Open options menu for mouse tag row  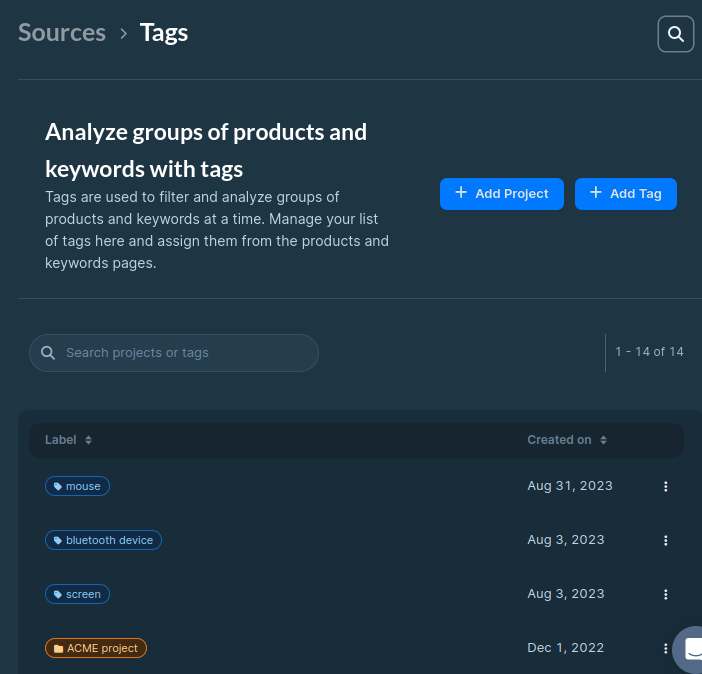click(x=665, y=486)
